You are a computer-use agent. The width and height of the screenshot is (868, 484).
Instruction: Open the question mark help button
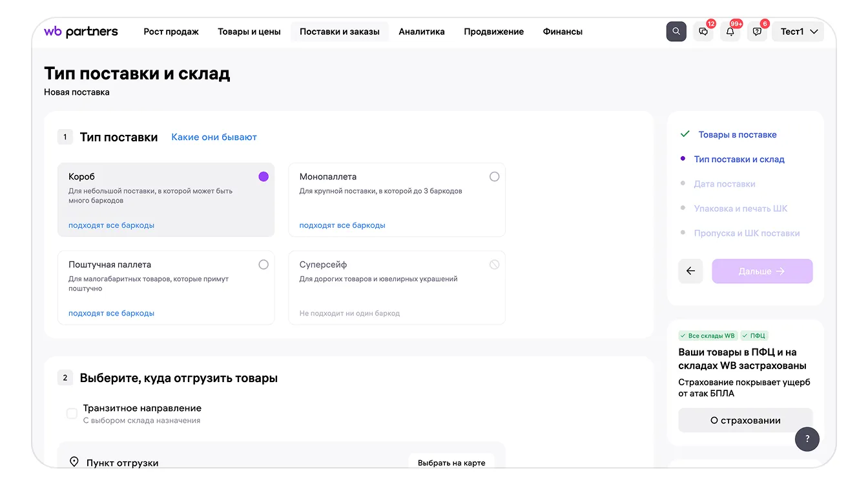[x=807, y=439]
